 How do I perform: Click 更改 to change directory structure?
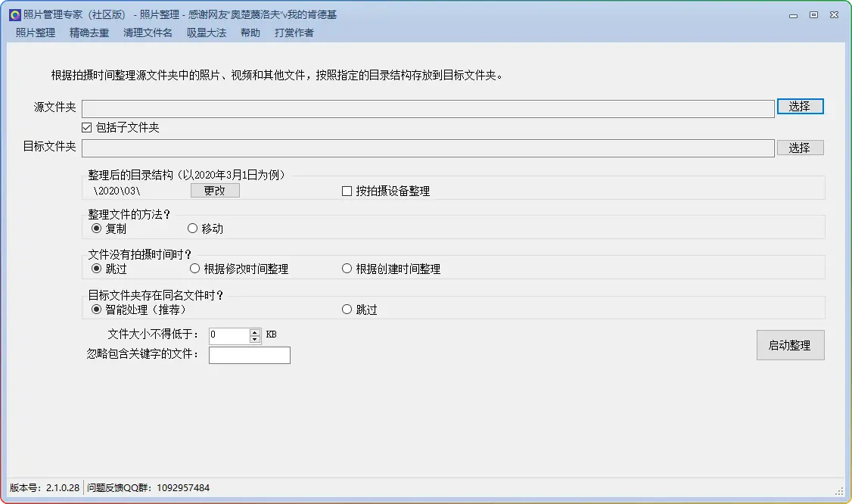[x=215, y=191]
